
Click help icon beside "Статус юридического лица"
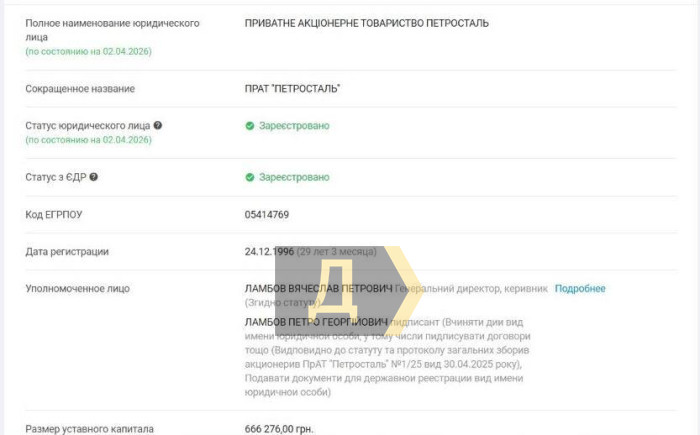tap(158, 126)
